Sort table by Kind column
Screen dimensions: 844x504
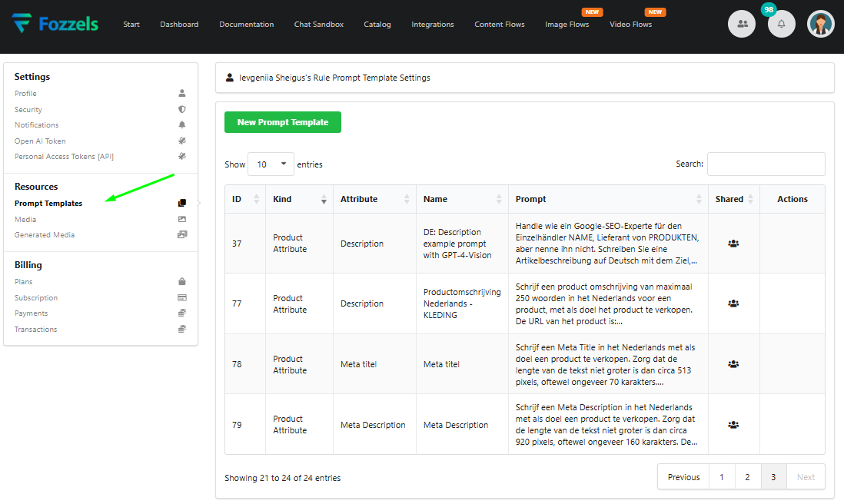pos(299,199)
